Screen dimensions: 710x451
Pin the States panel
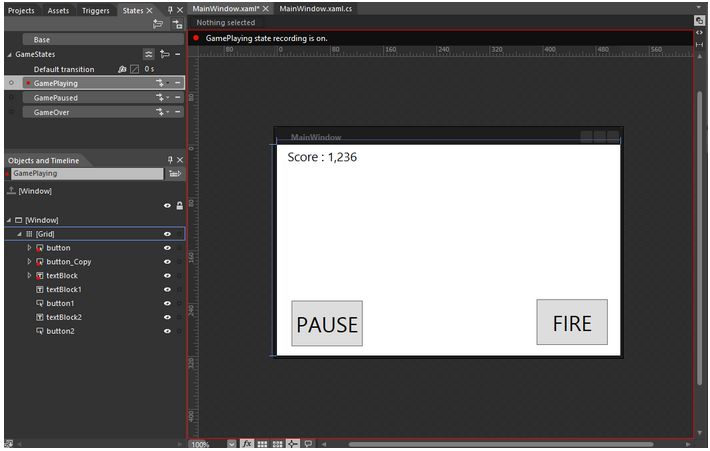coord(170,10)
